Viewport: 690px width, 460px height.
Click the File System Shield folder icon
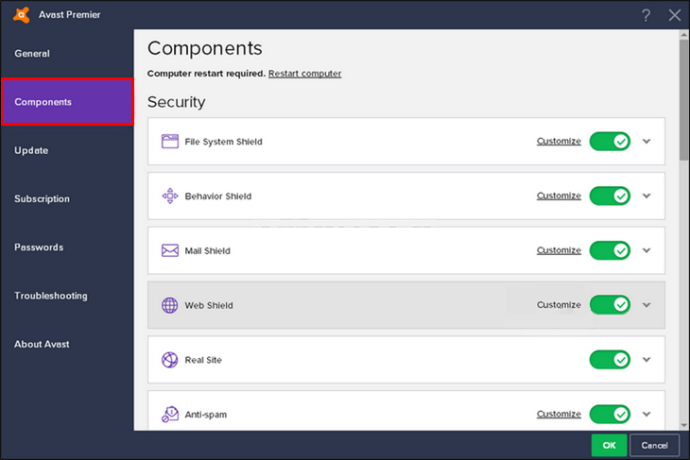coord(170,141)
